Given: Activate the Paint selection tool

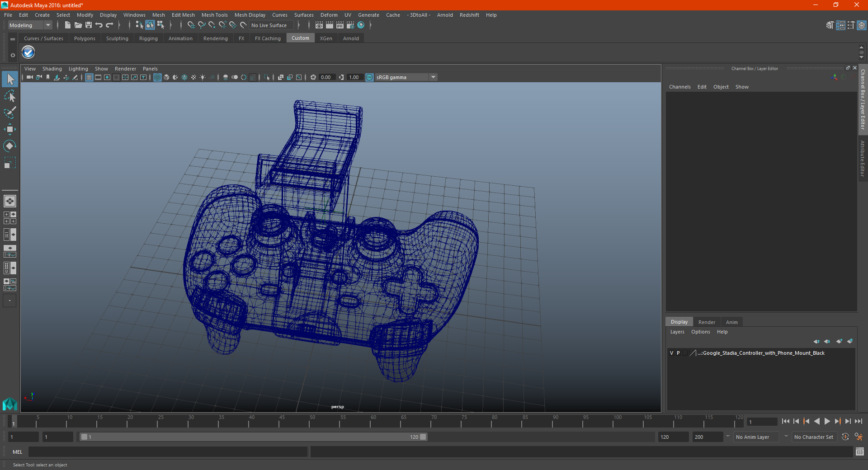Looking at the screenshot, I should [x=10, y=113].
